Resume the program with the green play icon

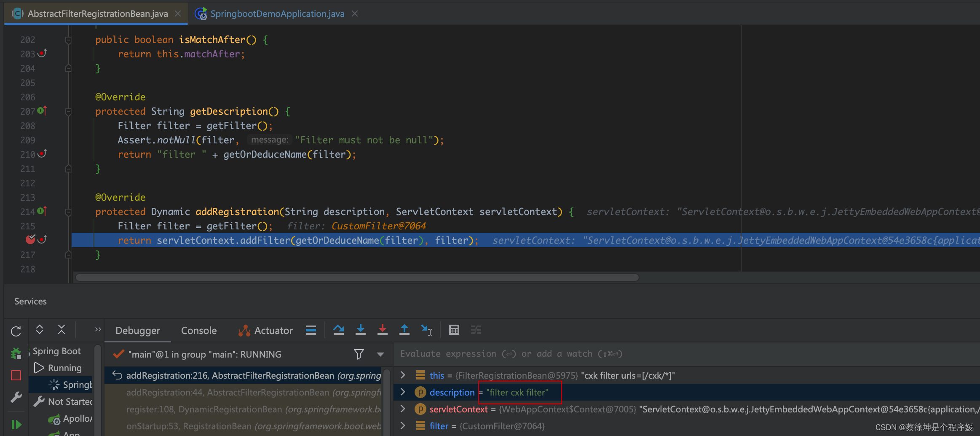click(16, 425)
